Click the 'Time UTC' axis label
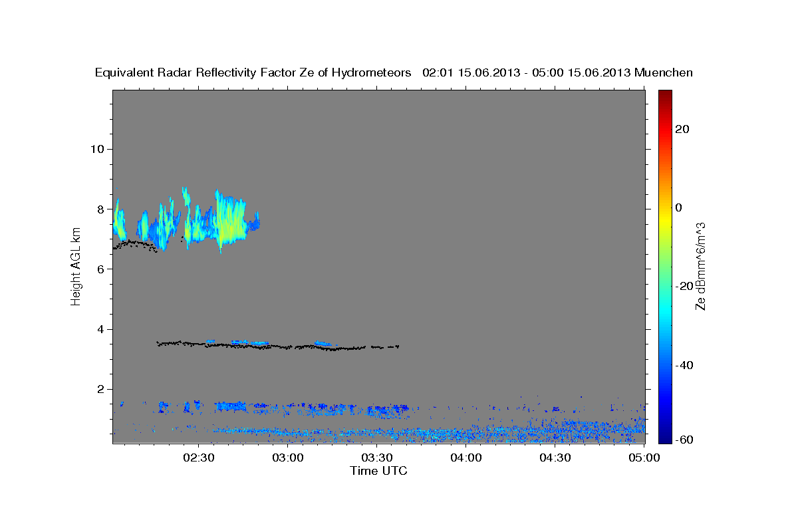Image resolution: width=798 pixels, height=532 pixels. (378, 471)
